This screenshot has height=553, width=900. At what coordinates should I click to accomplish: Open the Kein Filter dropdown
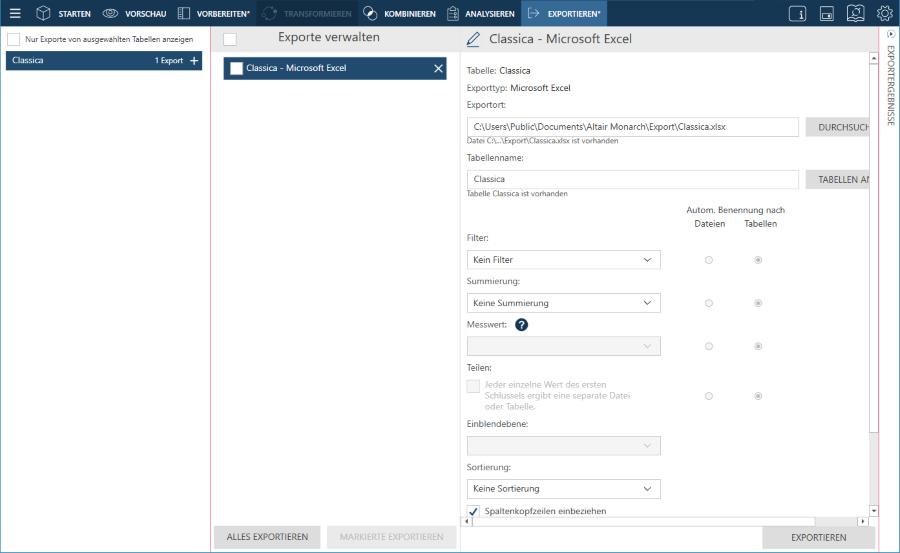(563, 260)
